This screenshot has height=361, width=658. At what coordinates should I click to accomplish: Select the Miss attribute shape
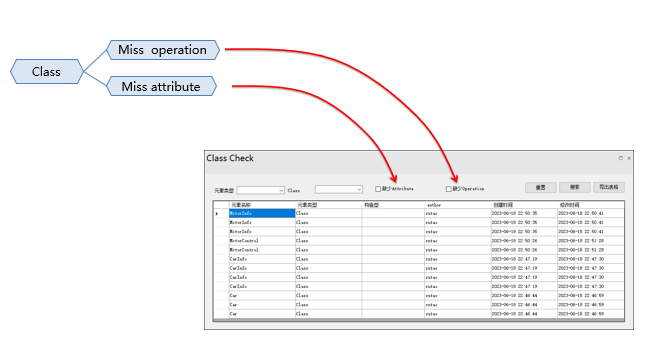[162, 86]
